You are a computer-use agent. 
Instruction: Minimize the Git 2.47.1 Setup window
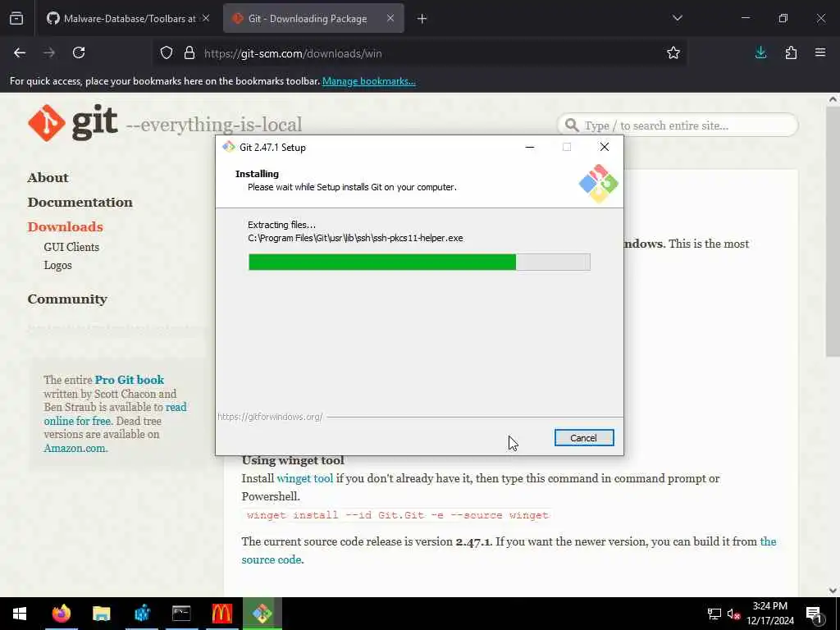(530, 147)
